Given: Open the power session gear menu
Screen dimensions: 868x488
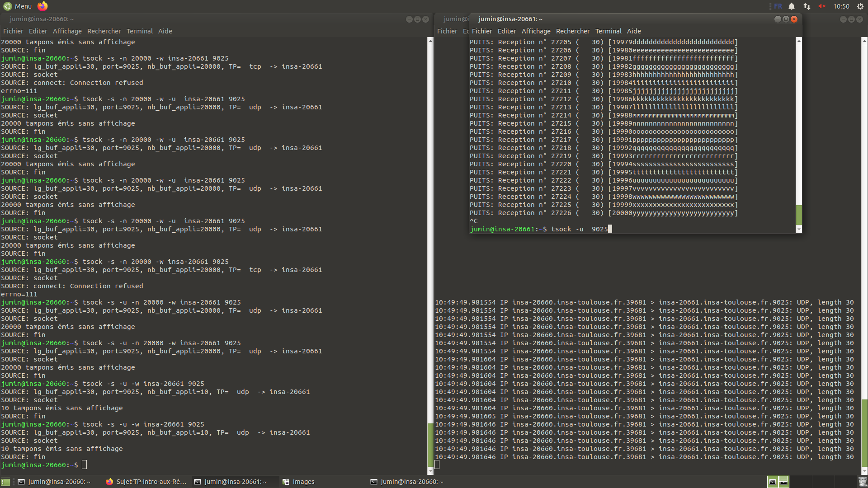Looking at the screenshot, I should [860, 6].
